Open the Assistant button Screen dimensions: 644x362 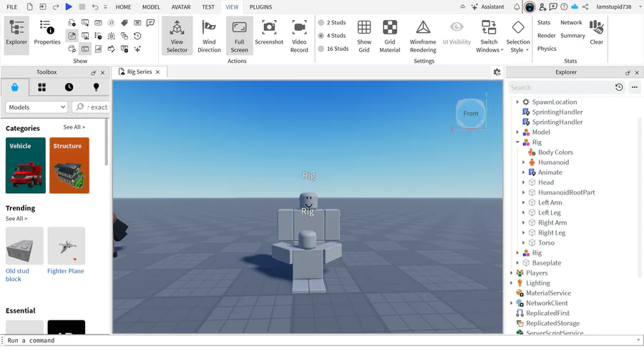point(488,6)
